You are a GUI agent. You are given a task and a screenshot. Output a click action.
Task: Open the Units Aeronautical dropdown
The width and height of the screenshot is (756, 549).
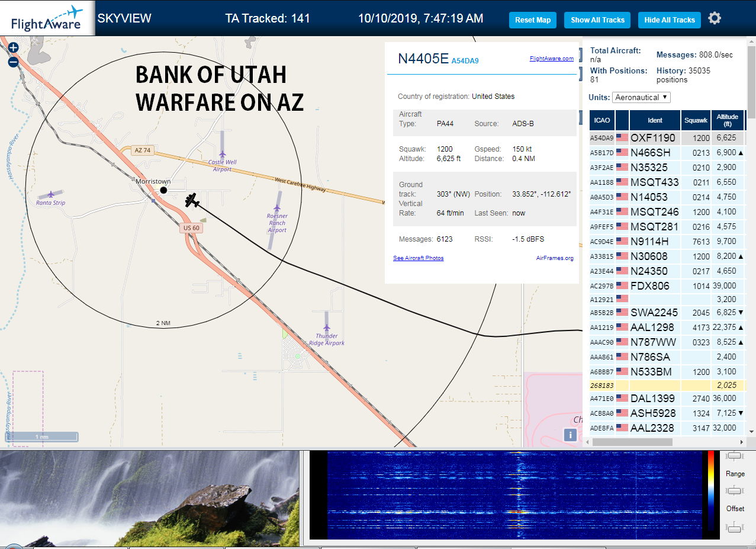(x=642, y=97)
